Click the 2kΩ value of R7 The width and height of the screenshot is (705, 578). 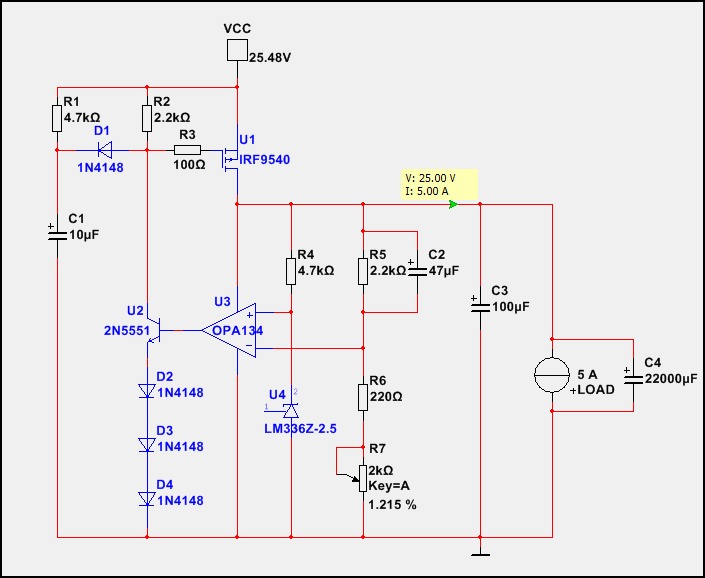[x=381, y=471]
